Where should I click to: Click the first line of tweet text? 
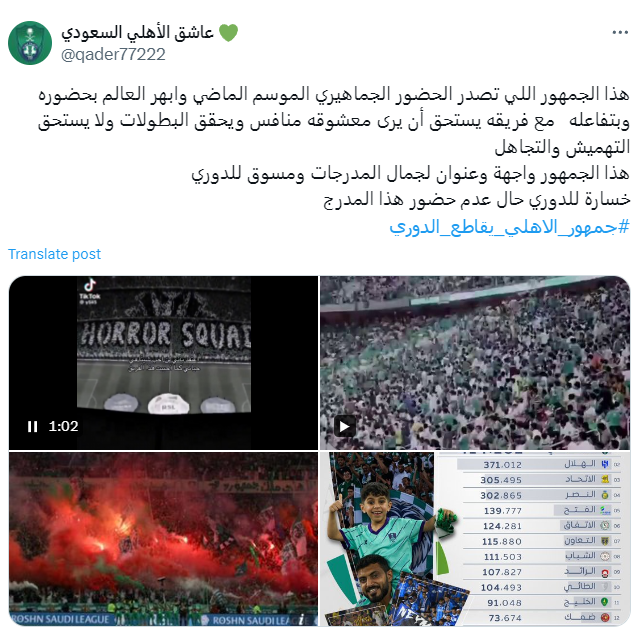(x=334, y=95)
